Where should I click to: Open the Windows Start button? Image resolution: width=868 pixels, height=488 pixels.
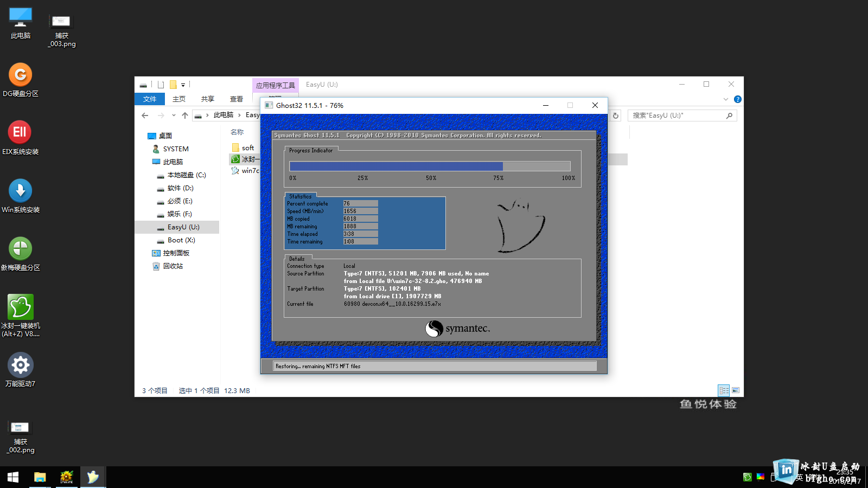pos(13,477)
